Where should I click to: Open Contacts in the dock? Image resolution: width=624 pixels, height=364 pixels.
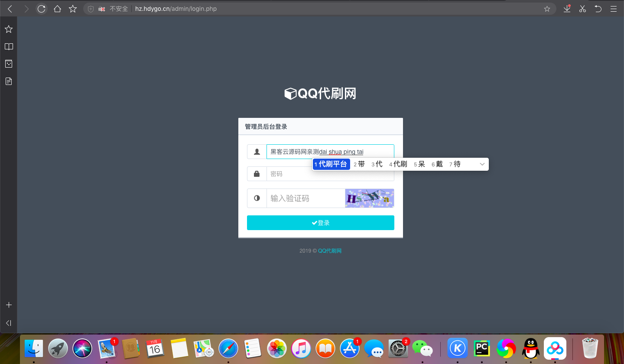[x=130, y=348]
